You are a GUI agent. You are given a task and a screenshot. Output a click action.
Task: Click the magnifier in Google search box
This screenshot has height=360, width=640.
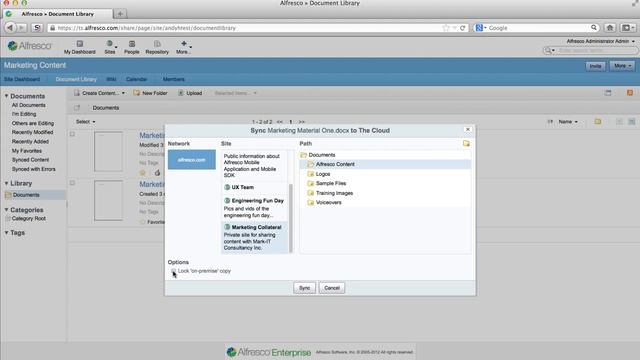593,28
